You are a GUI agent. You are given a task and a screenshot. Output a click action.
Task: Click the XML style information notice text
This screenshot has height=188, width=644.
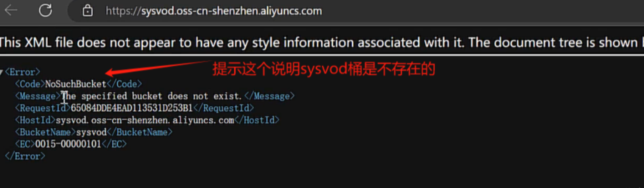coord(322,43)
